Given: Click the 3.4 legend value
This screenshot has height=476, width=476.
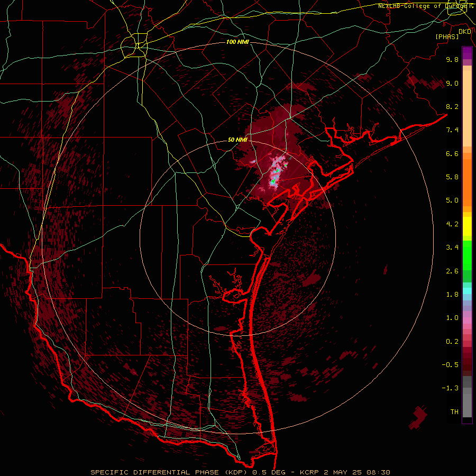Looking at the screenshot, I should (452, 248).
